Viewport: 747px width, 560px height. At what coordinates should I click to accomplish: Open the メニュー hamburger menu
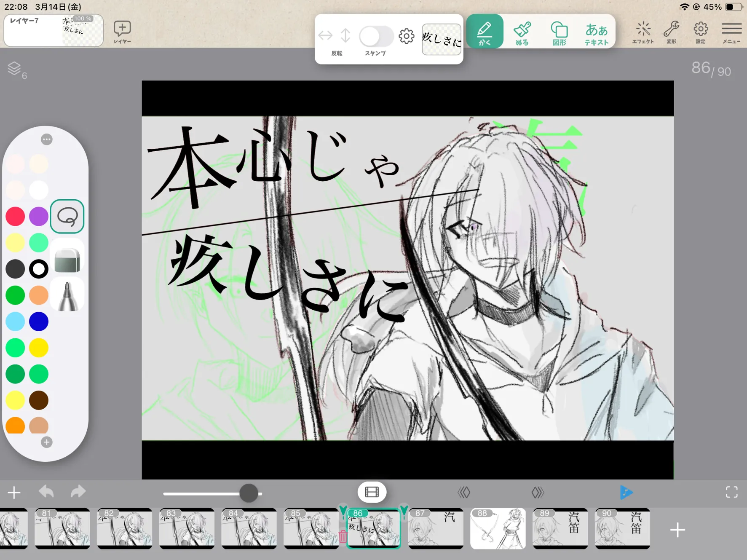point(731,32)
